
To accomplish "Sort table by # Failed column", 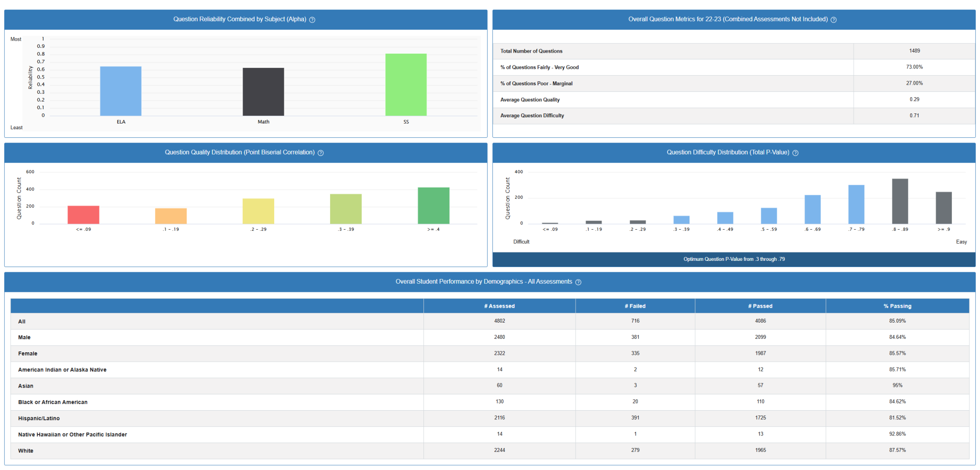I will pos(635,306).
